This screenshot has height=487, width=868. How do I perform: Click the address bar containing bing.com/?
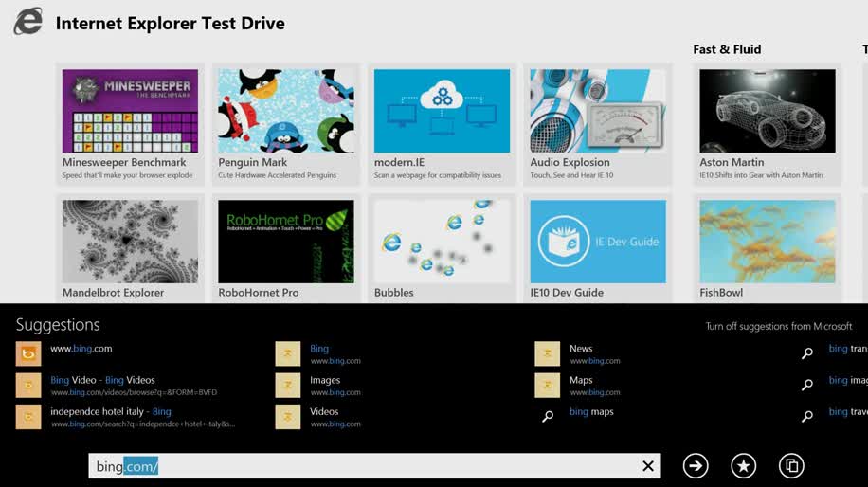pos(374,466)
